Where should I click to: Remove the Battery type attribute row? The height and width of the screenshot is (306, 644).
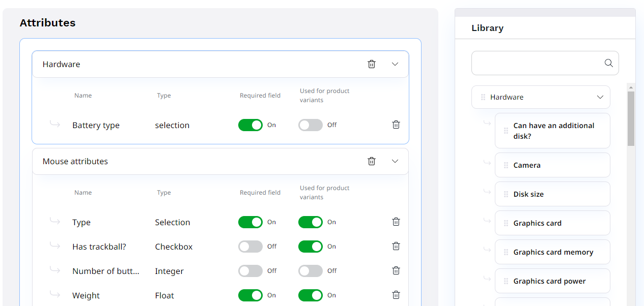click(396, 125)
